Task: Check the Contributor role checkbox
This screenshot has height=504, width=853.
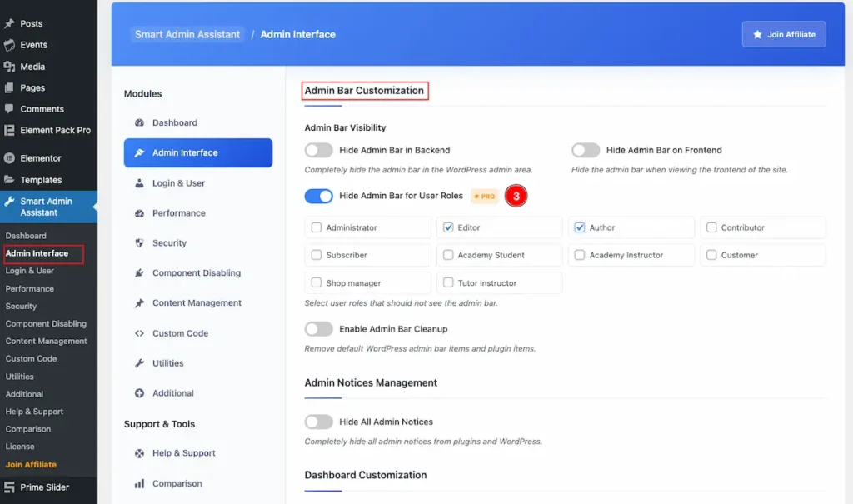Action: point(711,227)
